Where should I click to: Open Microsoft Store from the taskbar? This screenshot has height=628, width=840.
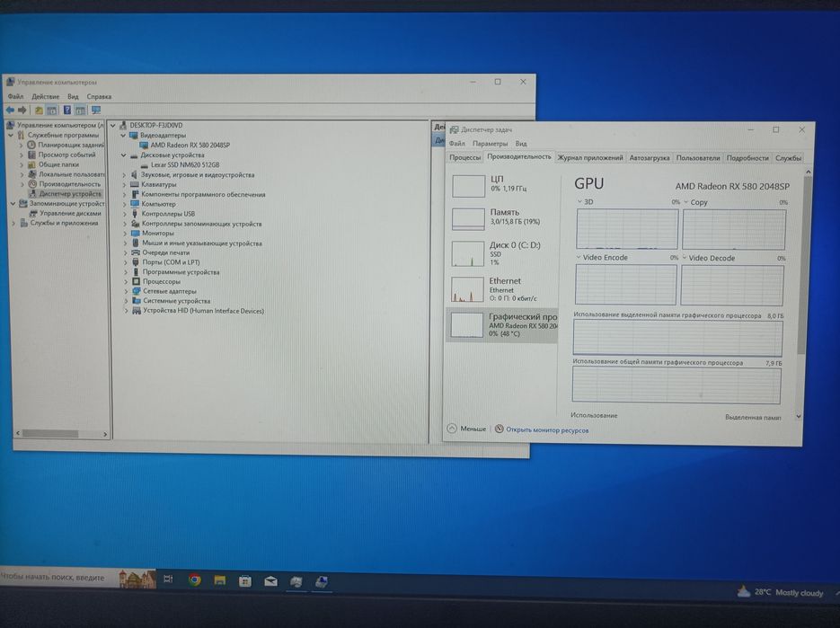tap(245, 581)
